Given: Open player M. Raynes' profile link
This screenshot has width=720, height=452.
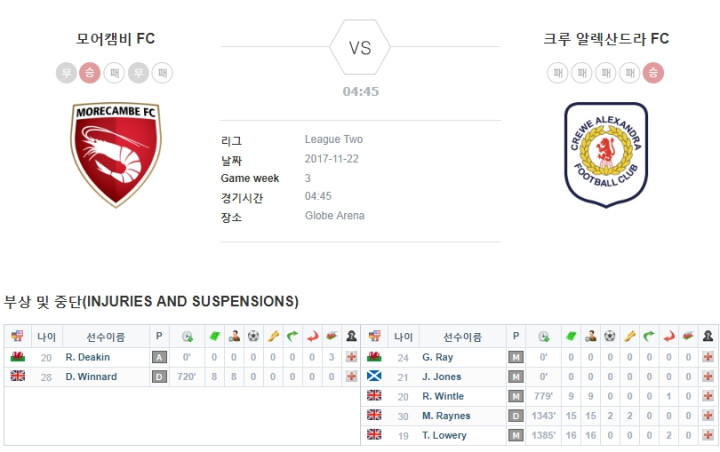Looking at the screenshot, I should [446, 416].
